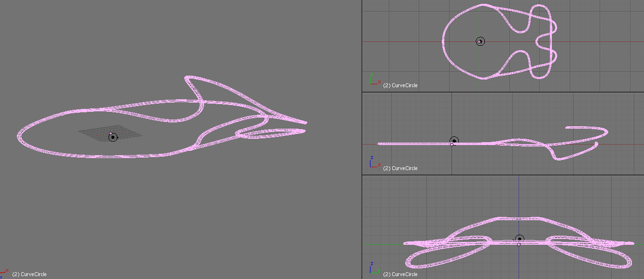Screen dimensions: 644x279
Task: Click the divider between top and middle-right views
Action: (502, 92)
